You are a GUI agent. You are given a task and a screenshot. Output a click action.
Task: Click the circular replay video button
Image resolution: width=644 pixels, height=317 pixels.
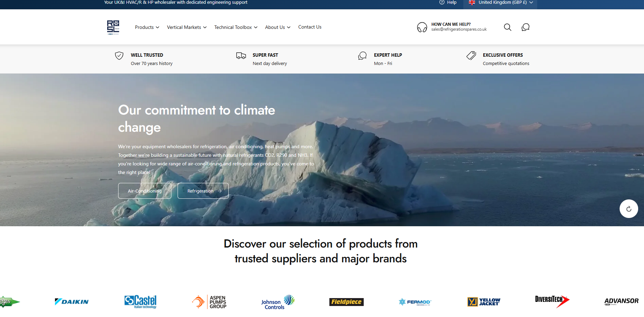[x=629, y=209]
